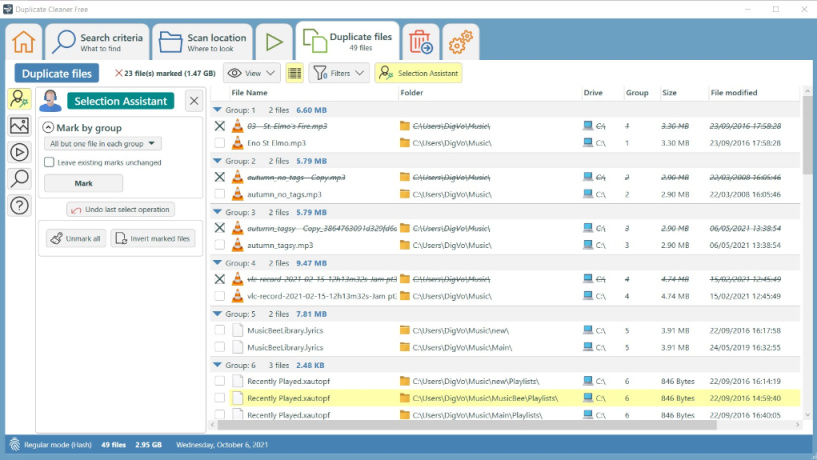
Task: Click file icon of highlighted Recently Played.xautopf
Action: pos(237,398)
